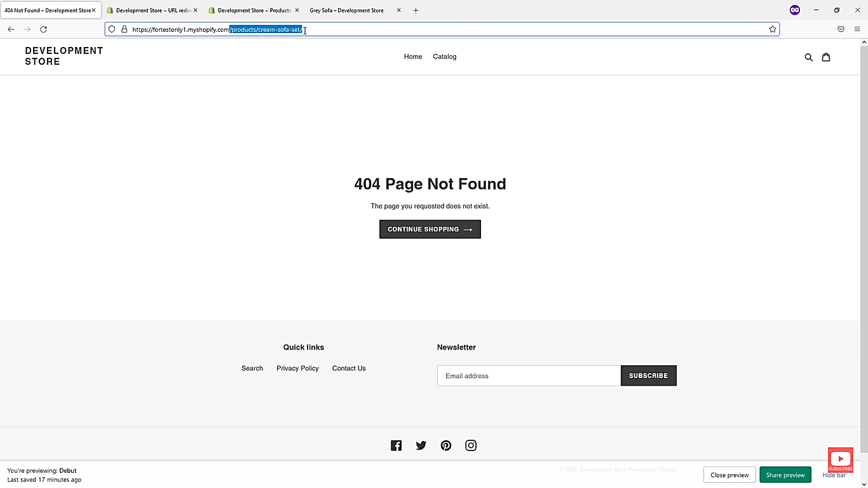Open the shopping cart icon
The height and width of the screenshot is (488, 868).
pyautogui.click(x=826, y=57)
